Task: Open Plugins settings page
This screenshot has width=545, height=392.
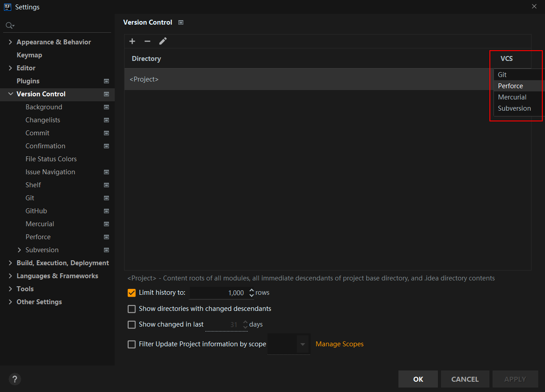Action: 28,81
